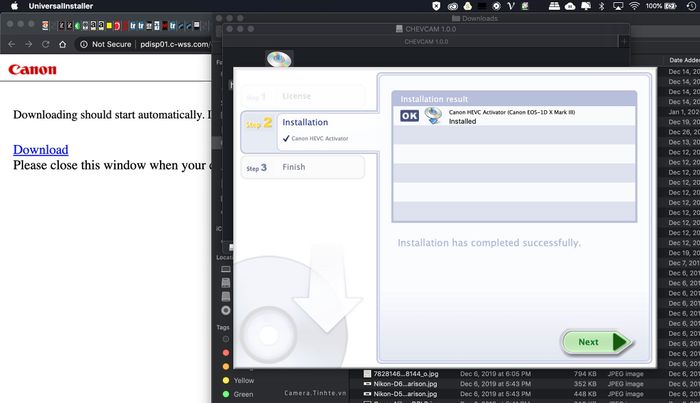This screenshot has height=403, width=700.
Task: Click the 'Dec 7' Date Added cell
Action: 684,263
